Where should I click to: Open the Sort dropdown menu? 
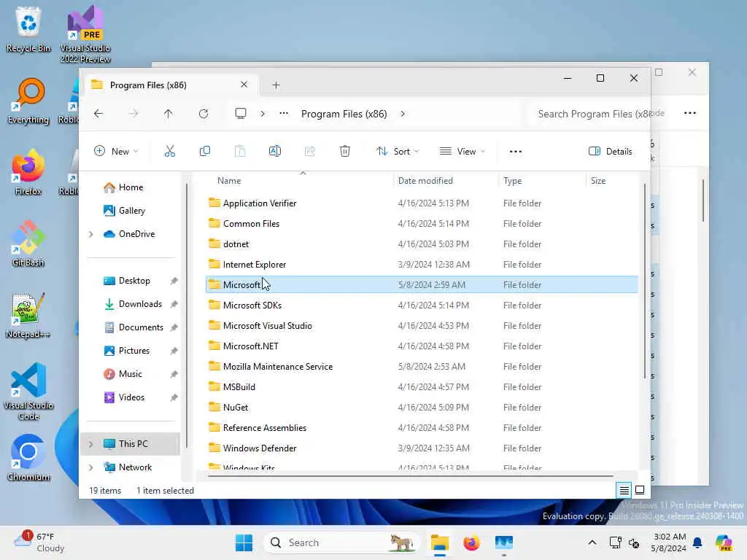(398, 152)
